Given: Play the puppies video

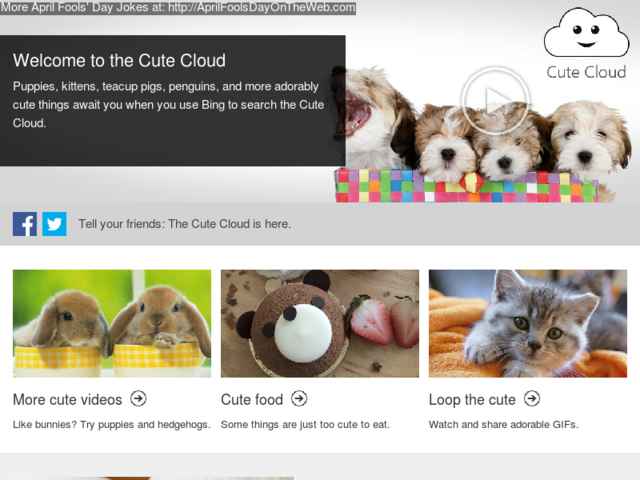Looking at the screenshot, I should (495, 100).
